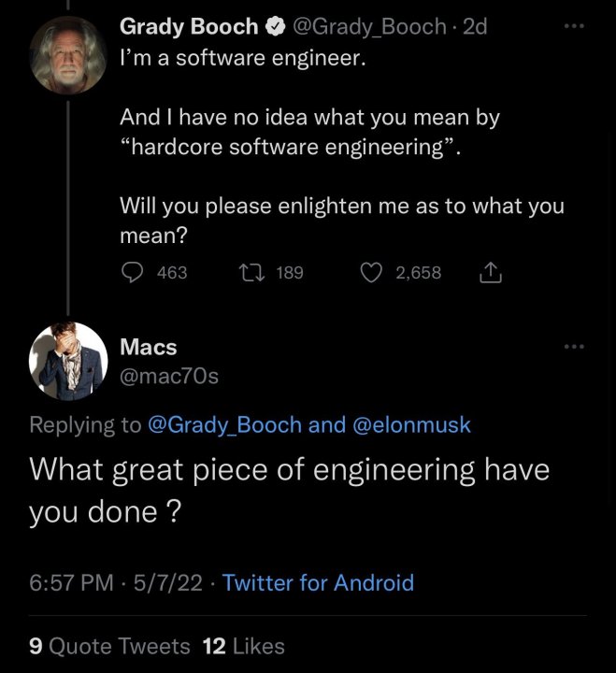Image resolution: width=616 pixels, height=673 pixels.
Task: Click the 2d timestamp on Grady's tweet
Action: click(x=476, y=27)
